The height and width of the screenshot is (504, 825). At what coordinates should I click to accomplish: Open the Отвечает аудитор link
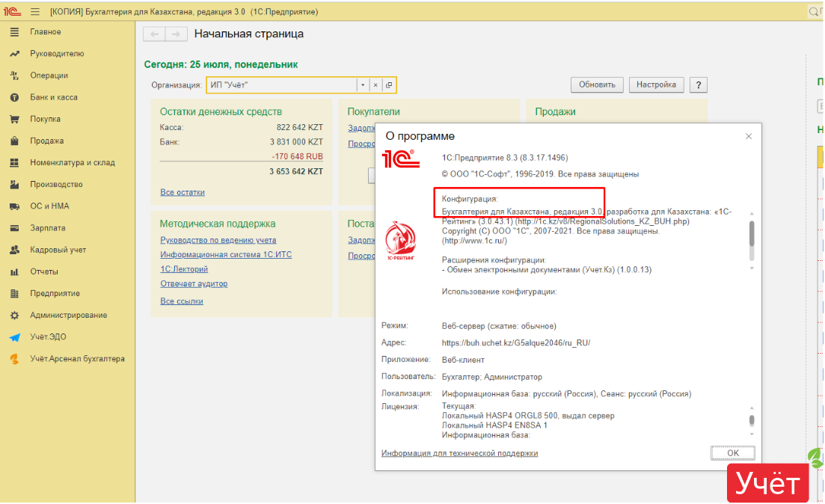coord(194,284)
